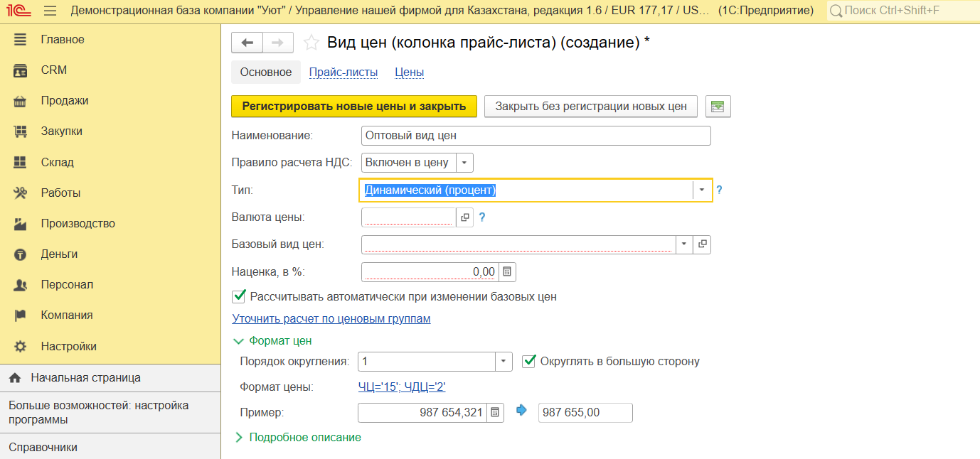Open the Порядок округления dropdown
The height and width of the screenshot is (459, 980).
coord(504,362)
